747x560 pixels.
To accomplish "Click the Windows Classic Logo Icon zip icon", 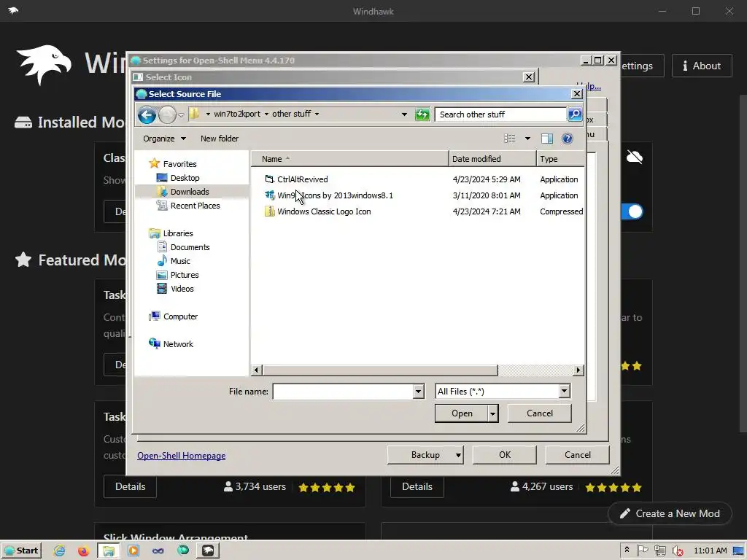I will (270, 211).
